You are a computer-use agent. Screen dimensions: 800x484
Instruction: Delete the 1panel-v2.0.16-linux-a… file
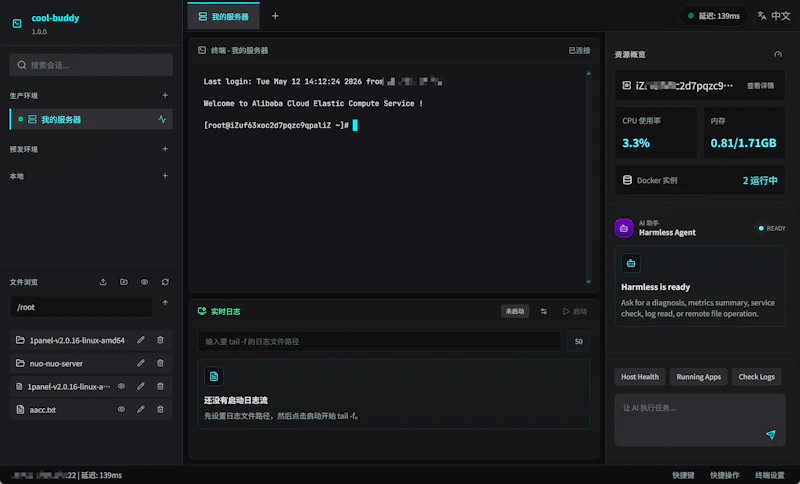160,386
